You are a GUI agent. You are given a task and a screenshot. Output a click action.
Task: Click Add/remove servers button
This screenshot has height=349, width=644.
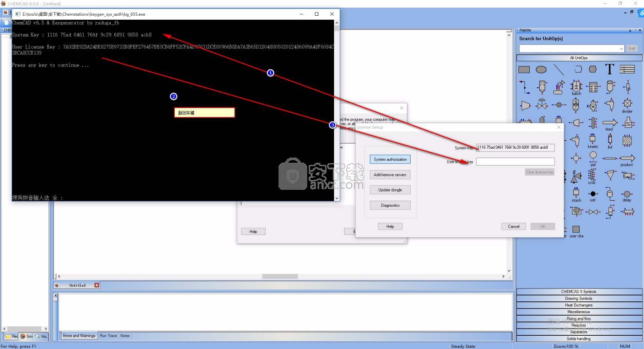390,174
